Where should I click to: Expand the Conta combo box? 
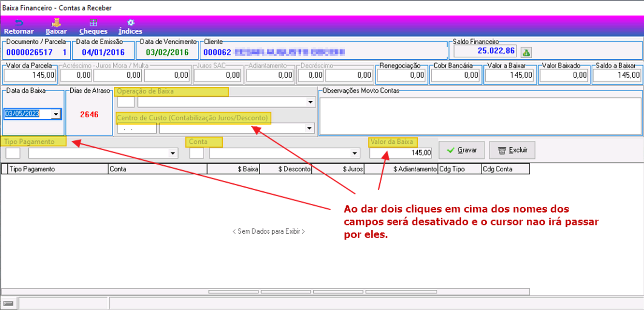pyautogui.click(x=354, y=153)
